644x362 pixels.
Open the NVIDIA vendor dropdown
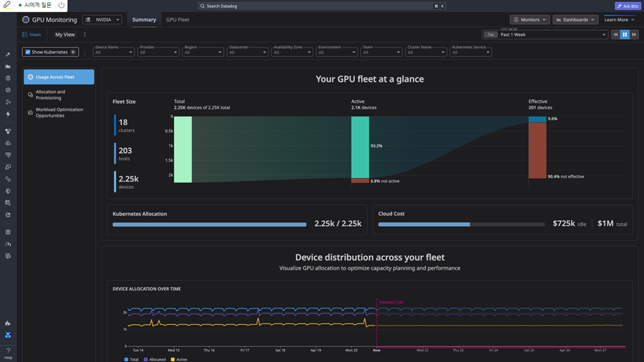102,20
